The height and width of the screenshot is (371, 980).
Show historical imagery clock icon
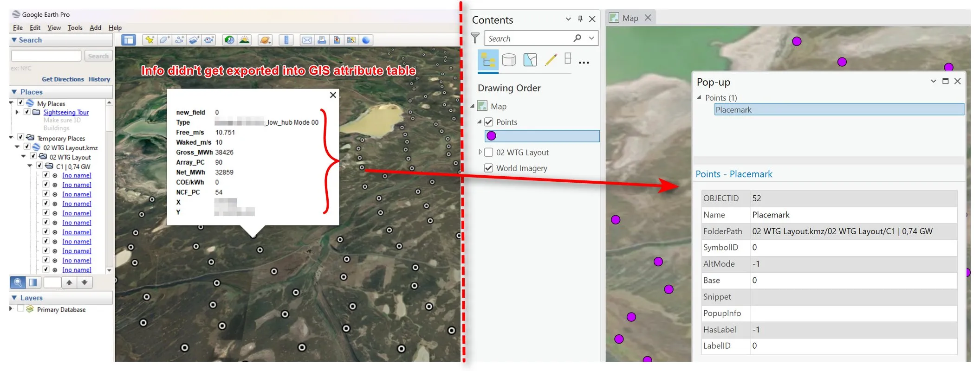(229, 40)
